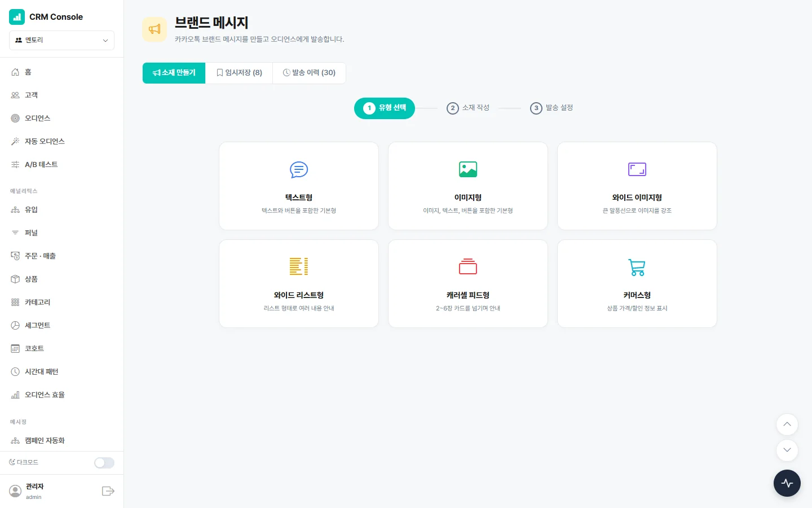
Task: Click the logout icon beside 관리자
Action: [108, 491]
